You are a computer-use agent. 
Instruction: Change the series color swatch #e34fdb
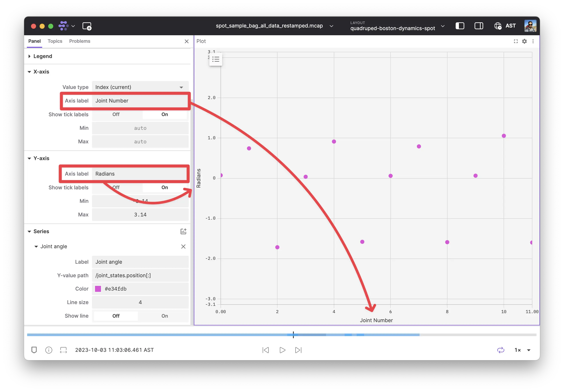[x=98, y=289]
